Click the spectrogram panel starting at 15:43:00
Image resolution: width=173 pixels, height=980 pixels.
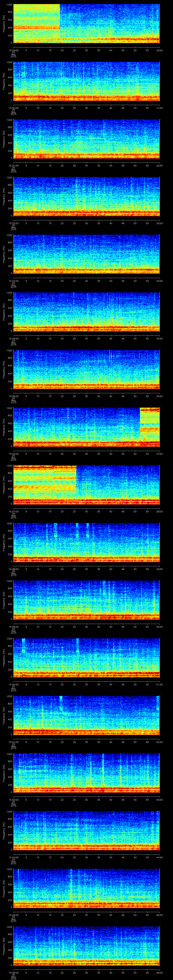point(86,831)
